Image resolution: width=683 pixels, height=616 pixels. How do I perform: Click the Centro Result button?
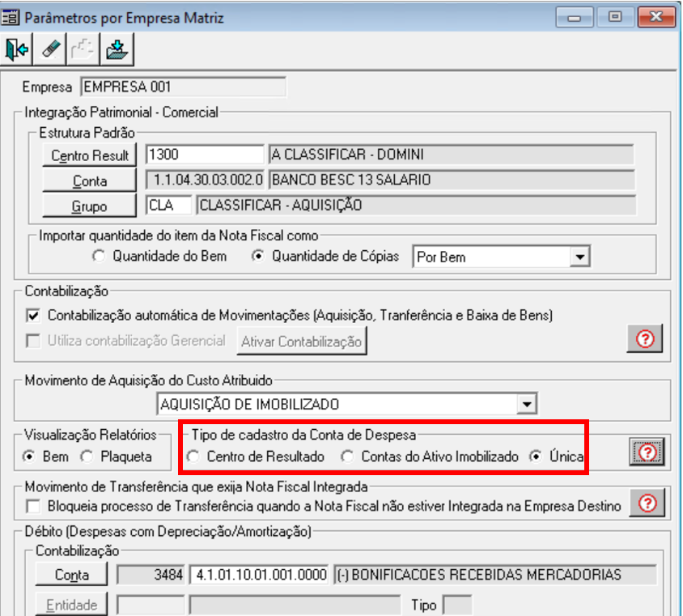click(x=89, y=155)
